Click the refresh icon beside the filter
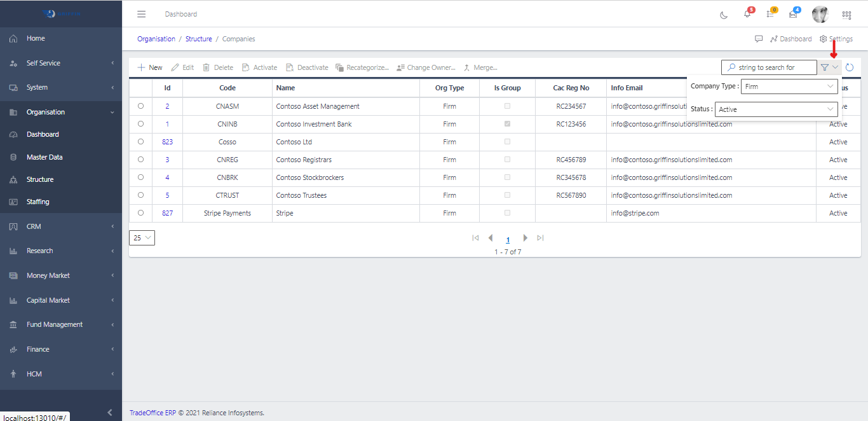This screenshot has height=421, width=868. pos(850,67)
